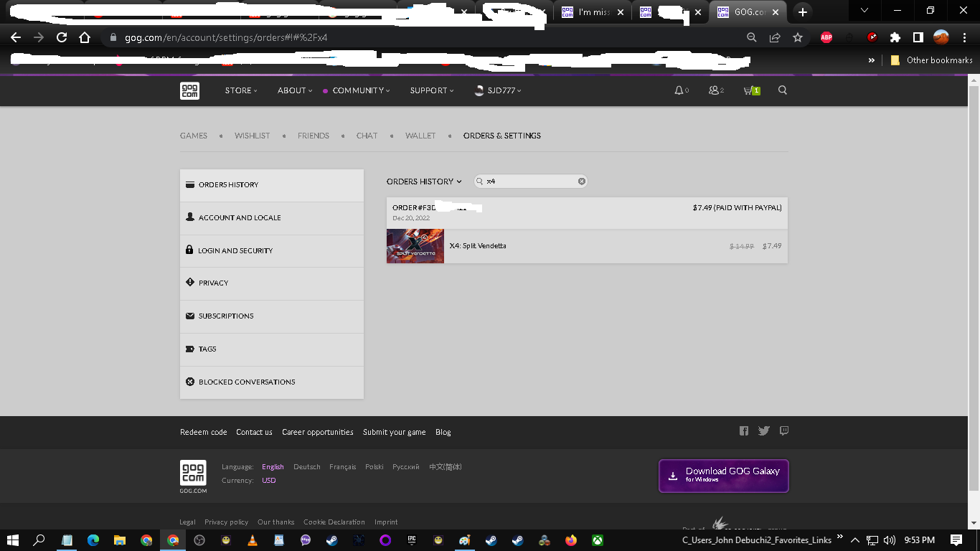
Task: Click the X4: Split Vendetta game thumbnail
Action: 415,246
